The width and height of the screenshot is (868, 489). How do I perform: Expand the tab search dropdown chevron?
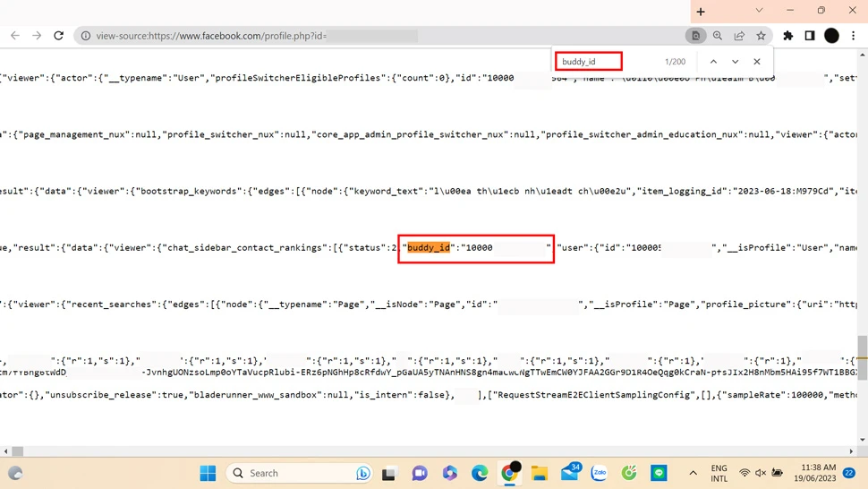tap(759, 11)
